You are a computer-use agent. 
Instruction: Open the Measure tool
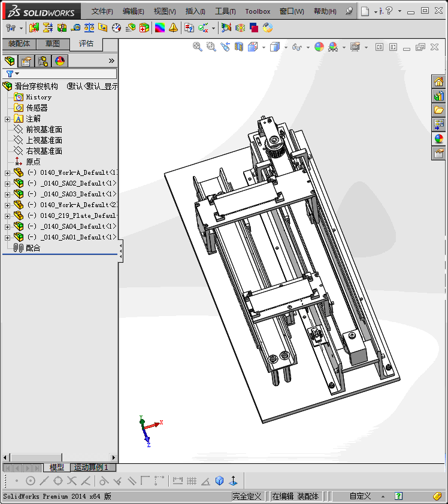point(75,28)
